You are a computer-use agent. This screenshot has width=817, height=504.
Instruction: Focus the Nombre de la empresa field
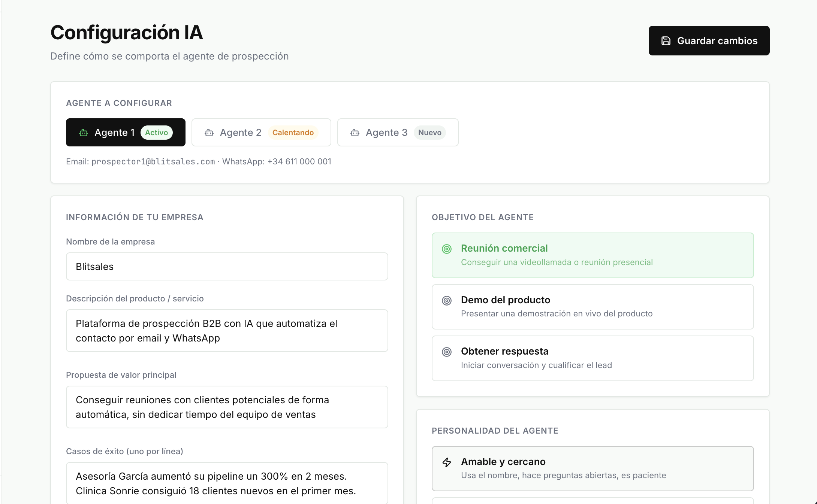227,267
